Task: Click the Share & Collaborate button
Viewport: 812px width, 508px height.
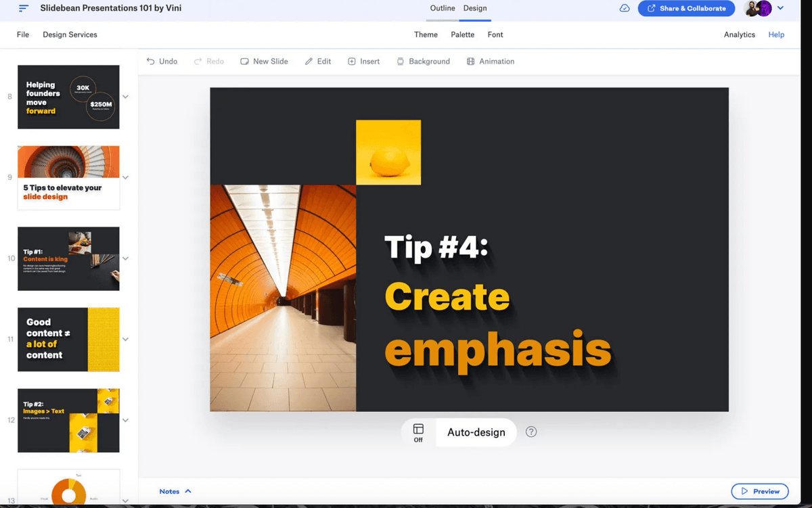Action: [686, 8]
